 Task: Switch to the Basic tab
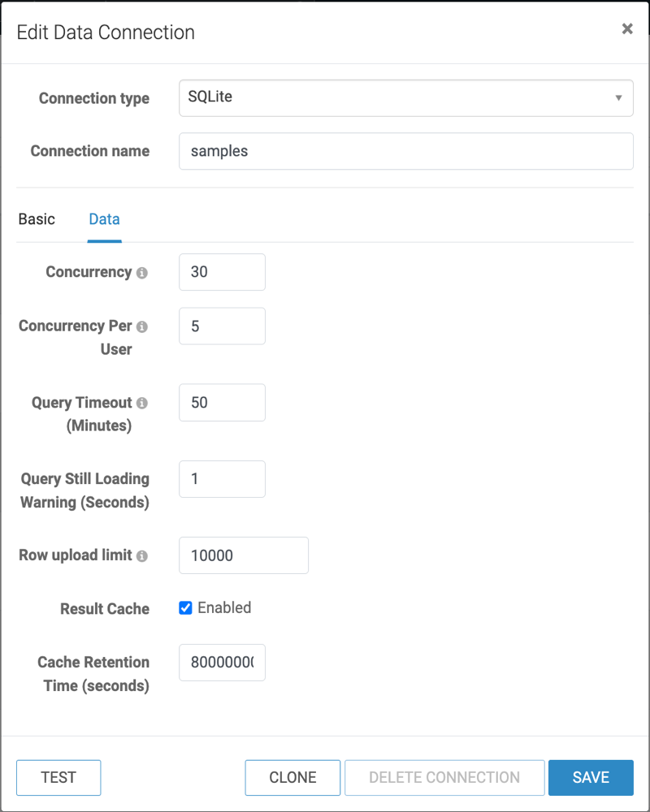tap(37, 219)
